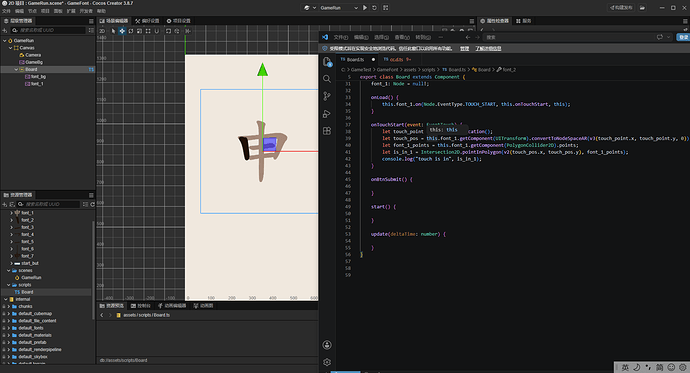690x373 pixels.
Task: Click the add asset plus icon
Action: click(5, 204)
